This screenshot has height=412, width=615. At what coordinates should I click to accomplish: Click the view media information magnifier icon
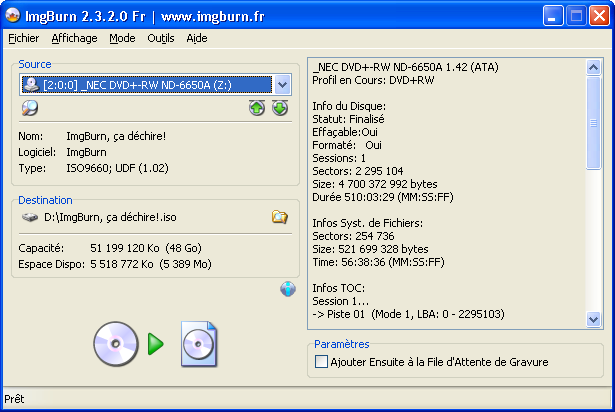[x=30, y=108]
